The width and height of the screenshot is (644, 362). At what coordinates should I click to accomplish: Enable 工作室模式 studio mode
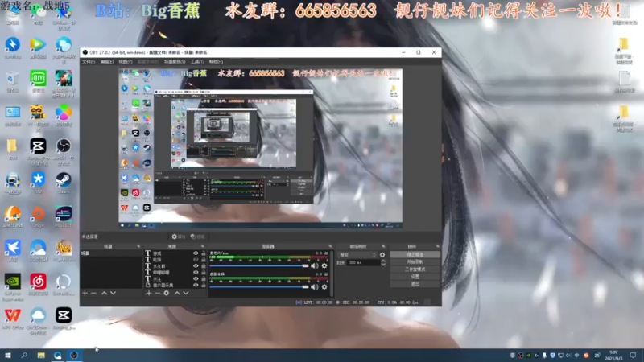pos(415,269)
